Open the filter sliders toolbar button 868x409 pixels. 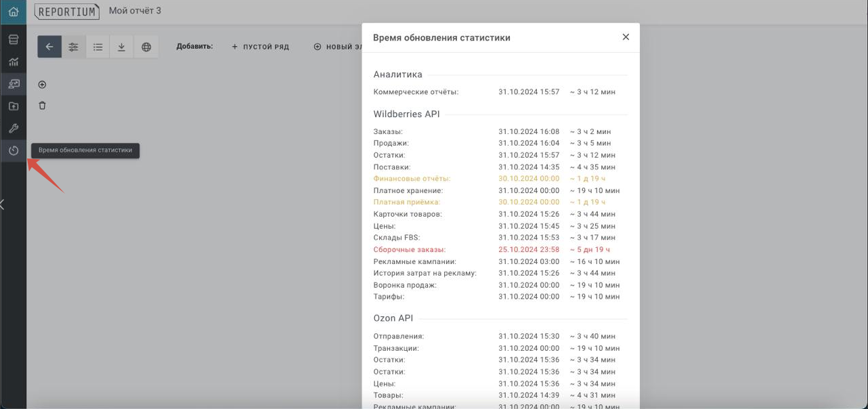(73, 47)
